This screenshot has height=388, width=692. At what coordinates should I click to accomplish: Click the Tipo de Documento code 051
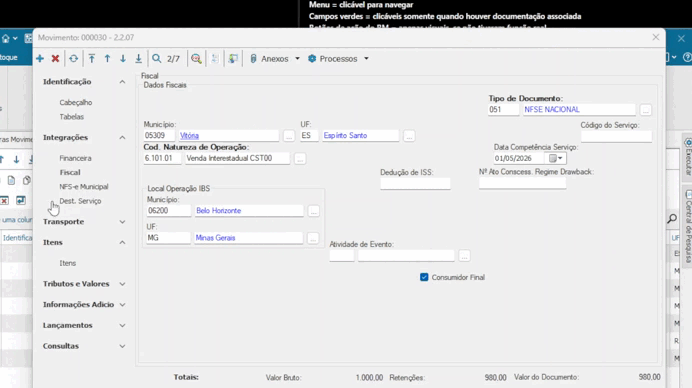pos(504,109)
